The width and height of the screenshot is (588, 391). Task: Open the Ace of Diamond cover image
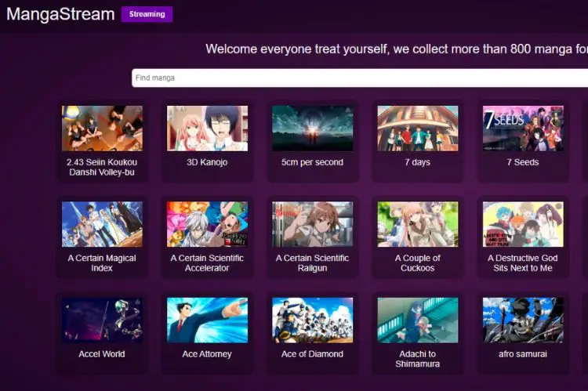(312, 320)
